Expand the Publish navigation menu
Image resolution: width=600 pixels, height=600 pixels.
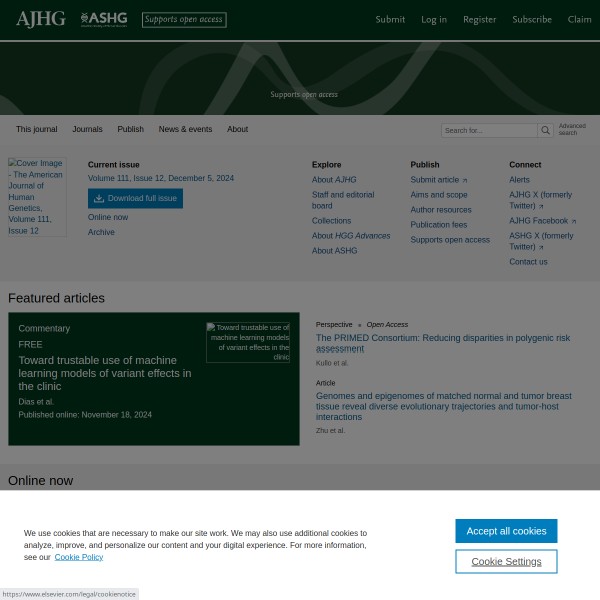pos(130,129)
